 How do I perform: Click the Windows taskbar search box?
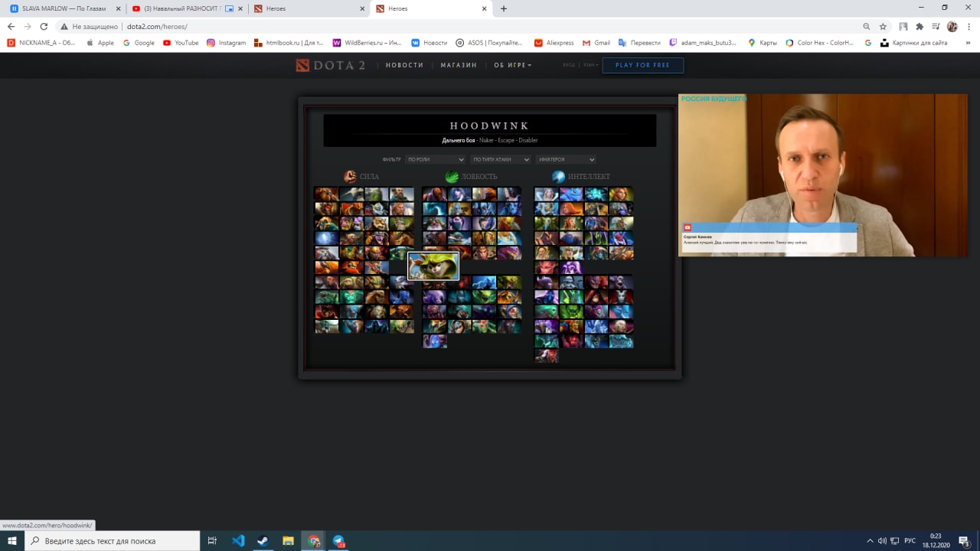(113, 540)
